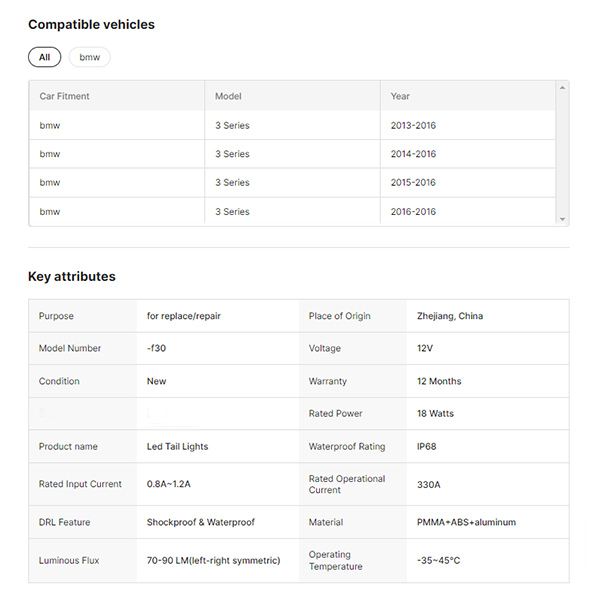Click the "Key attributes" heading
The image size is (600, 600).
tap(71, 276)
